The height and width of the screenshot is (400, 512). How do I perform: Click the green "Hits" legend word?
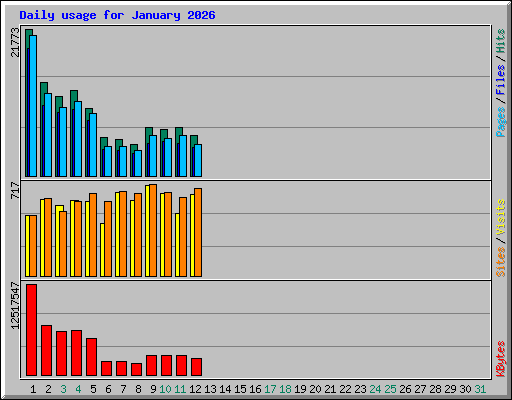coord(500,41)
